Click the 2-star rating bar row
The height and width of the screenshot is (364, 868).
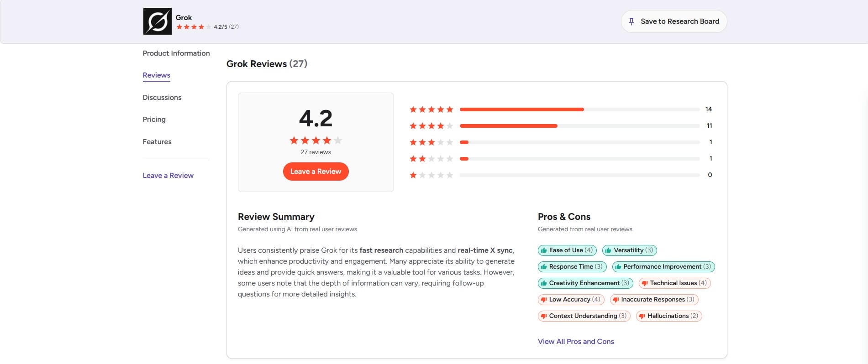click(561, 159)
